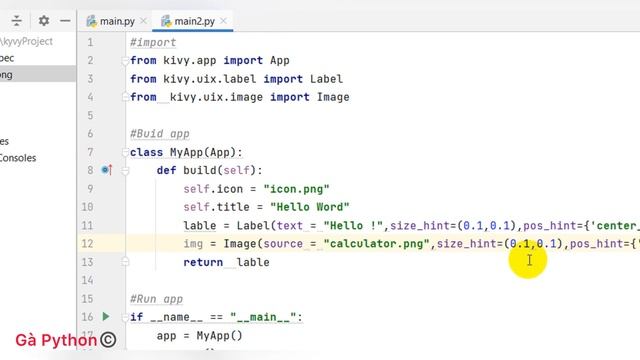Click "App" in the line 2 import
Viewport: 640px width, 360px height.
(280, 60)
